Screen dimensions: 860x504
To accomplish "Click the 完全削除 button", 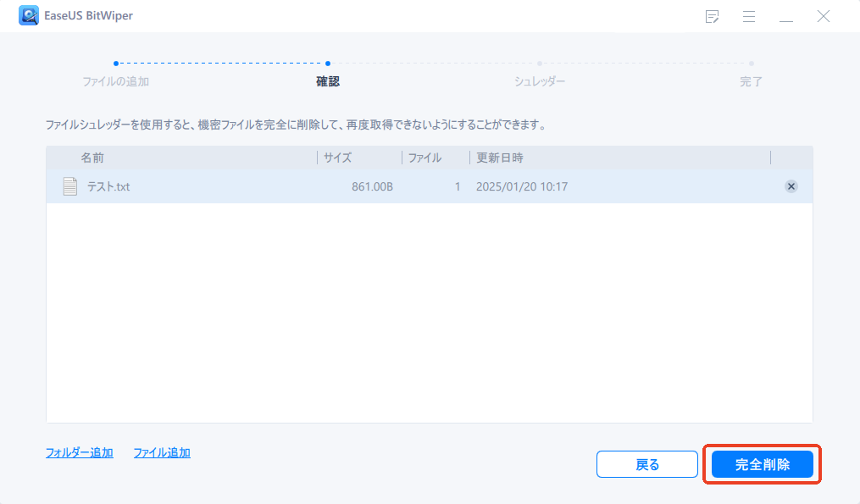I will [761, 464].
